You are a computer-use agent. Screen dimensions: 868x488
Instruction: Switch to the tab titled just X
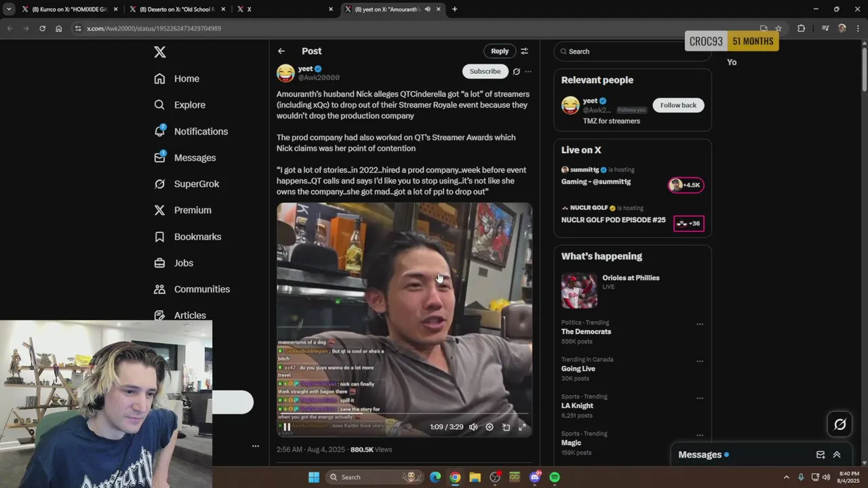click(x=285, y=9)
